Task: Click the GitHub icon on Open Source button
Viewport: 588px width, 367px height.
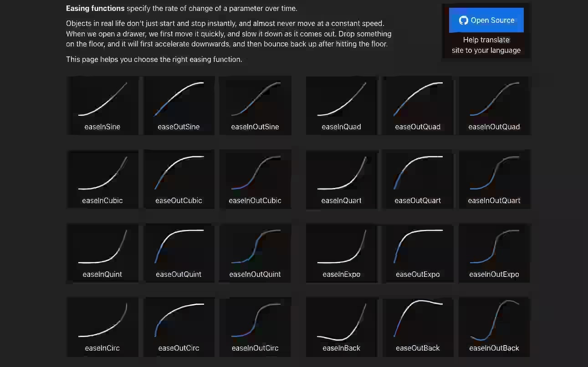Action: (464, 20)
